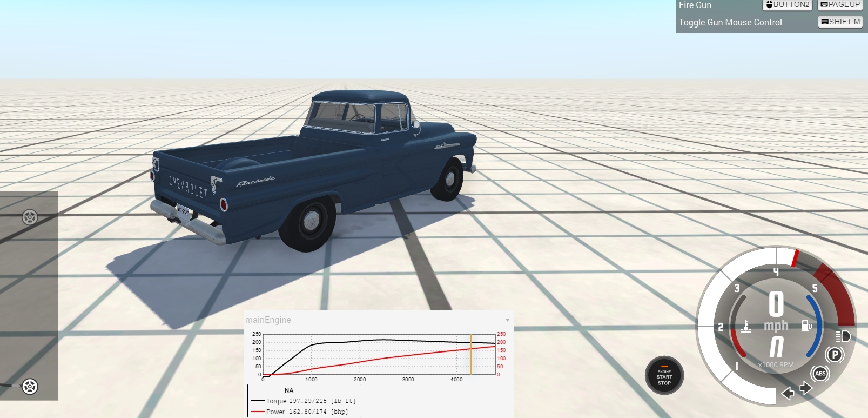Screen dimensions: 868x418
Task: Click the ABS indicator icon
Action: pos(820,374)
